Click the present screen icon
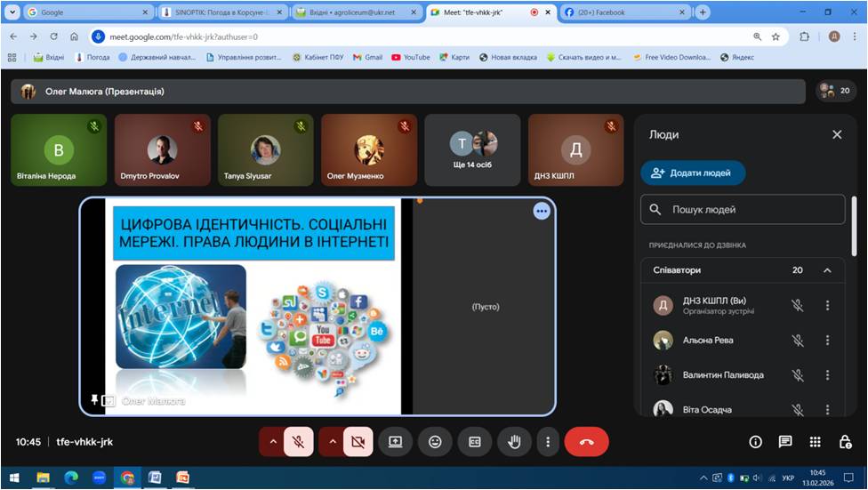The height and width of the screenshot is (490, 868). (x=395, y=442)
